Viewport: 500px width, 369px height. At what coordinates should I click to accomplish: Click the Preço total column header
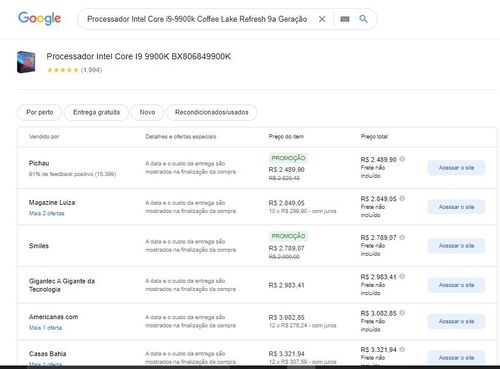[x=374, y=137]
